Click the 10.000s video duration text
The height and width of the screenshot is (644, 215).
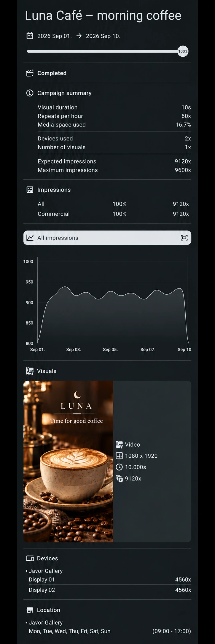pos(136,467)
